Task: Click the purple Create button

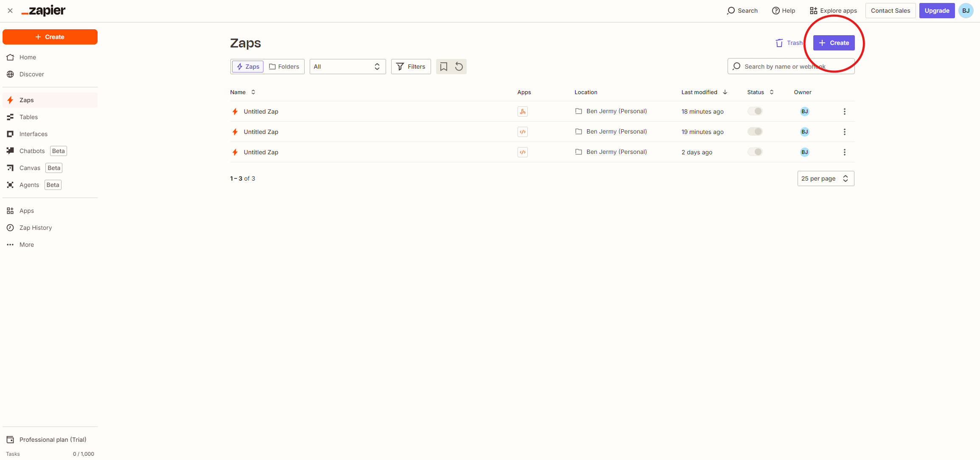Action: pos(834,43)
